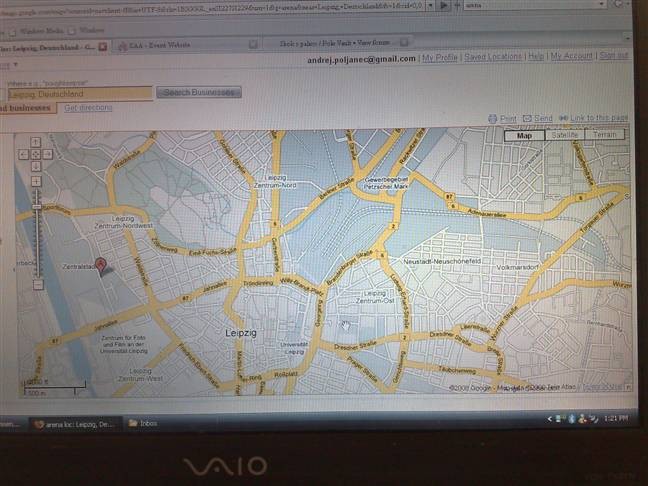Click the Leipzig Zentrum-Nordwest map label

[x=123, y=222]
